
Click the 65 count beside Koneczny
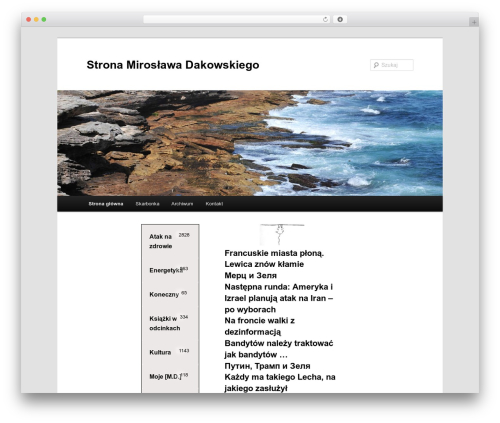(x=184, y=293)
